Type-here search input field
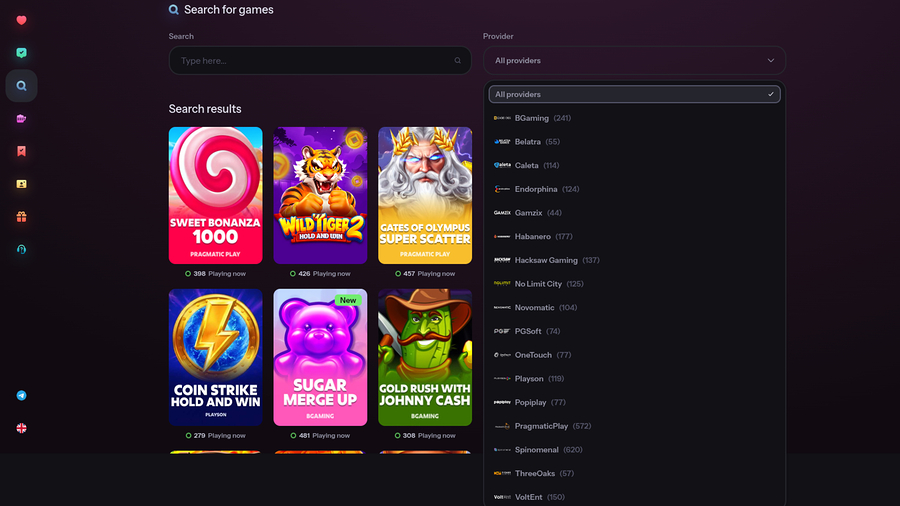This screenshot has height=506, width=900. (x=320, y=60)
